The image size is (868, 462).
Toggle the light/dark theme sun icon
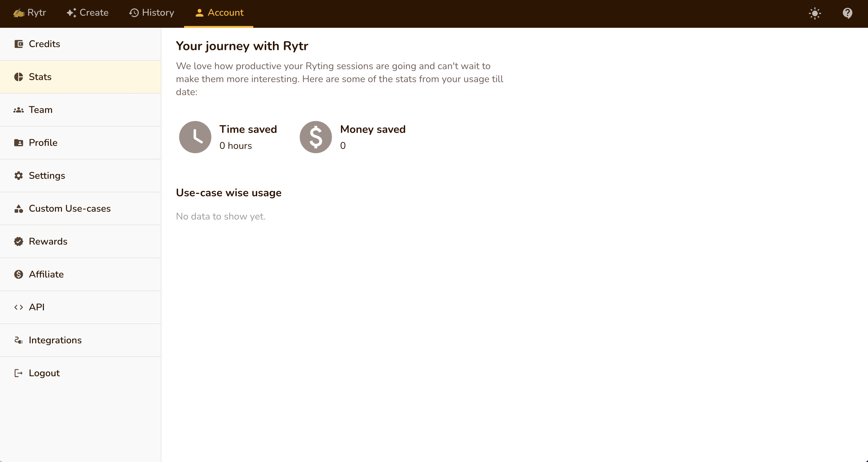click(815, 14)
